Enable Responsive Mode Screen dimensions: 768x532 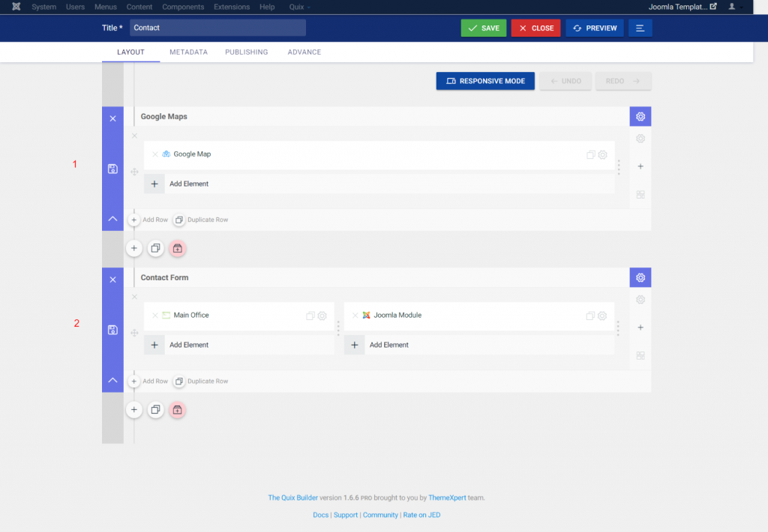pos(485,80)
